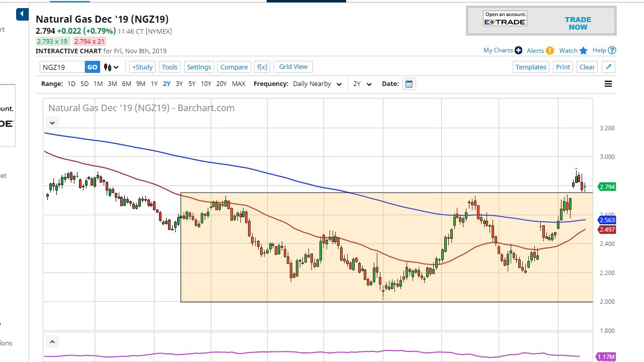The width and height of the screenshot is (644, 362).
Task: Select the 10Y range
Action: point(206,84)
